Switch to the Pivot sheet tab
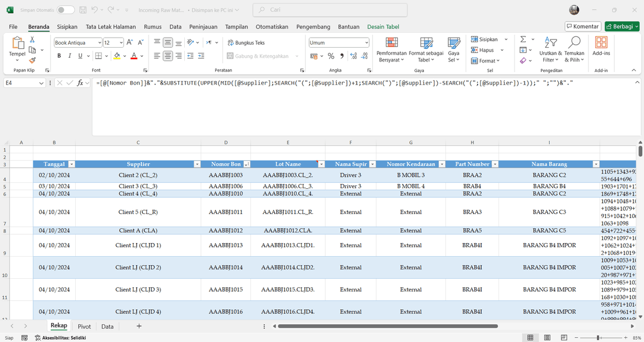Screen dimensions: 644x342 click(x=84, y=327)
